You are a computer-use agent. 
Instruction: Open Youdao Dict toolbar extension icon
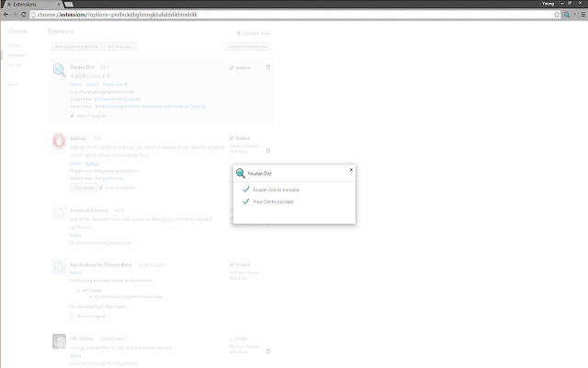point(567,15)
